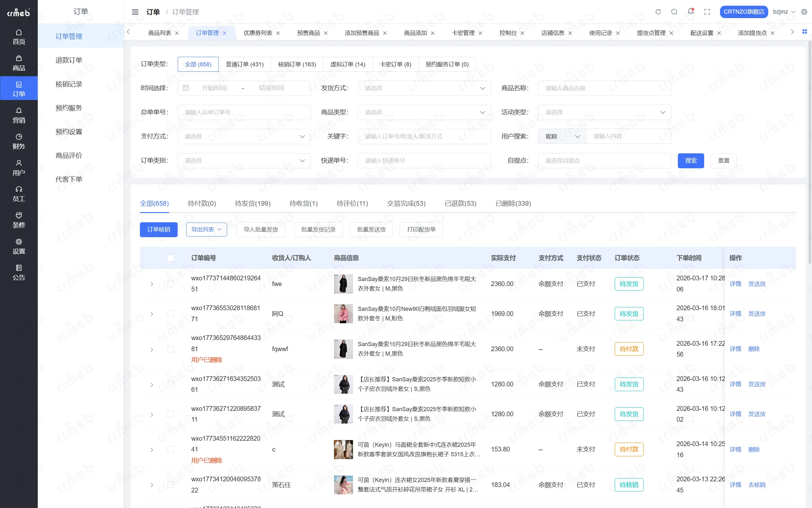
Task: Select 普通订单 (431) order type
Action: tap(245, 64)
